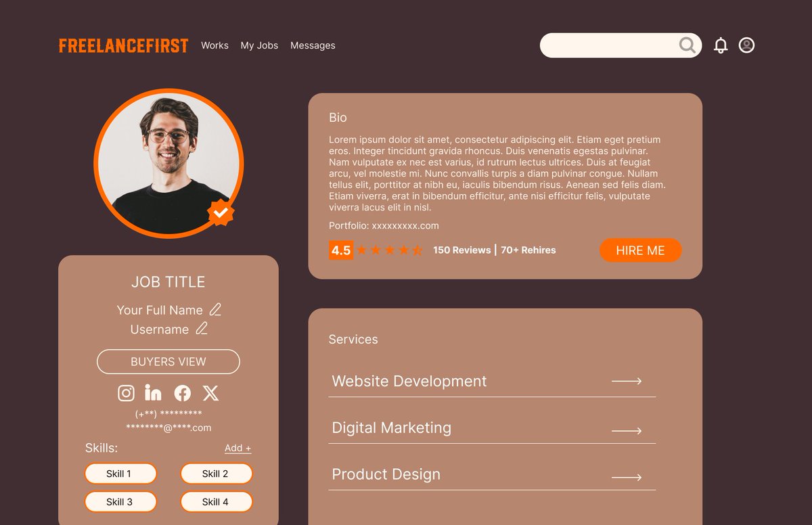
Task: Expand Website Development service arrow
Action: [x=627, y=382]
